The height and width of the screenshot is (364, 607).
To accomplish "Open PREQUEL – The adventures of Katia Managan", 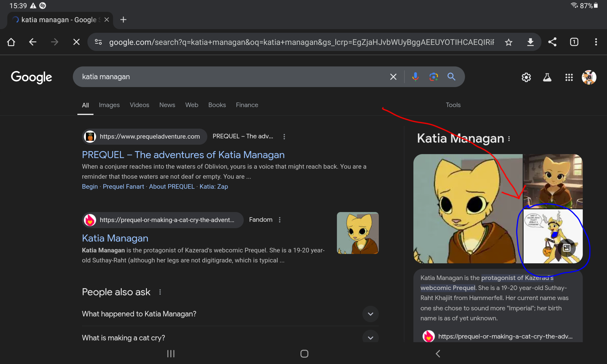I will tap(183, 155).
